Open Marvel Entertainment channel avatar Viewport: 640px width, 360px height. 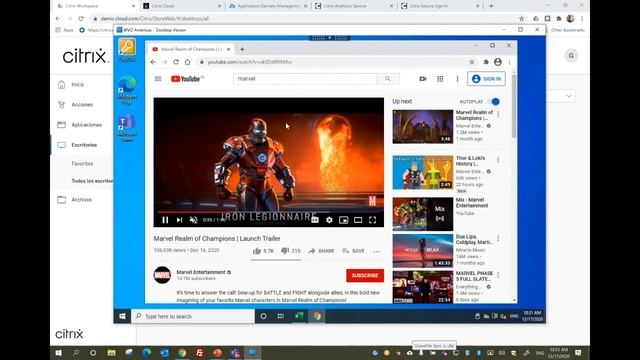pyautogui.click(x=162, y=275)
